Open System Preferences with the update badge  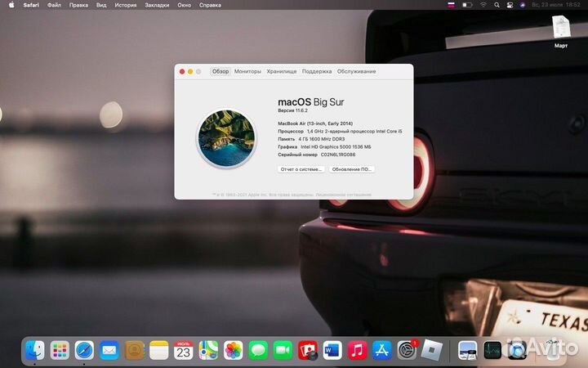coord(408,350)
